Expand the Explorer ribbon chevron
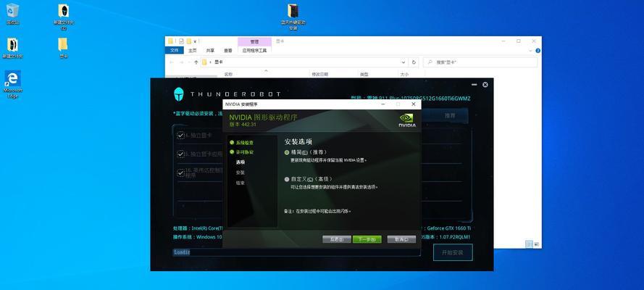This screenshot has height=290, width=644. click(530, 51)
